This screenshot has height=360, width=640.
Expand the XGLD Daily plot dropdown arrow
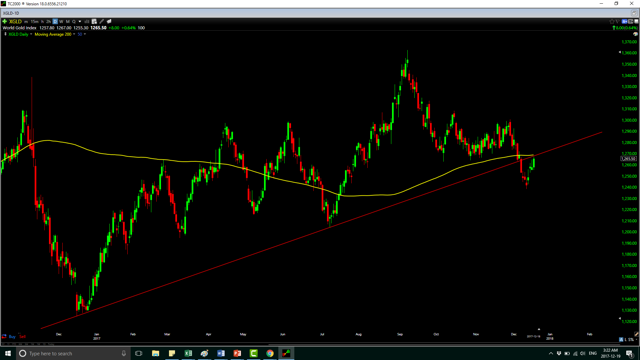[x=31, y=34]
